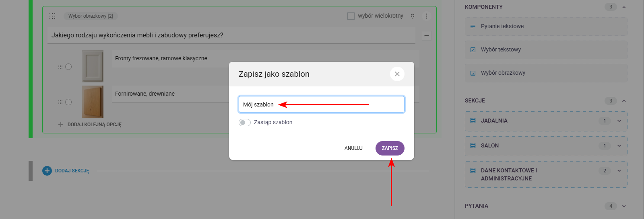
Task: Click the drag handle of question block
Action: (52, 16)
